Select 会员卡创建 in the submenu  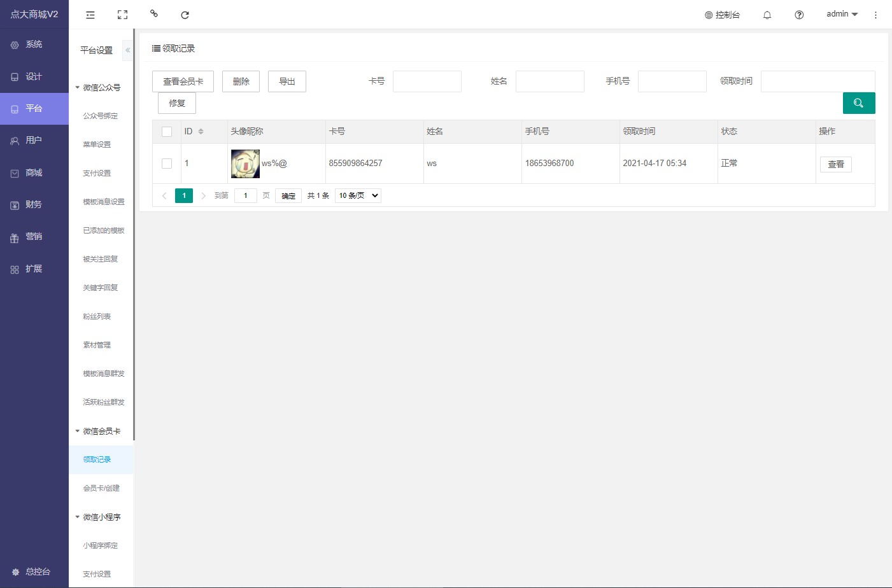coord(101,488)
